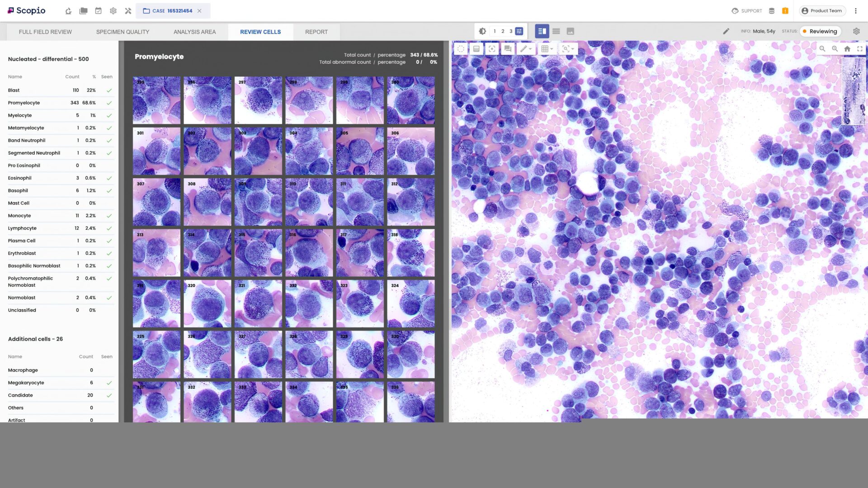This screenshot has width=868, height=488.
Task: Open cell thumbnail number 324
Action: click(x=410, y=303)
